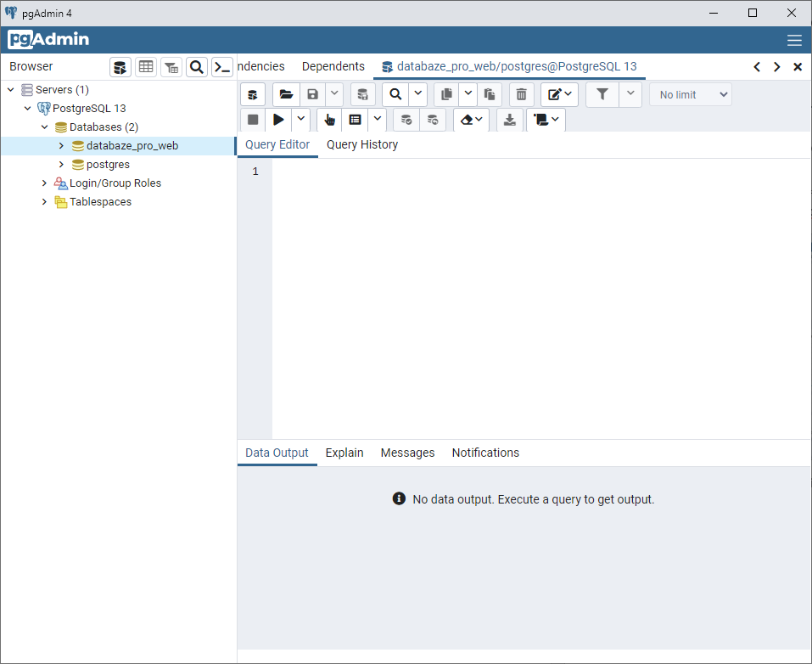Click the Save File floppy icon
The image size is (812, 664).
tap(313, 94)
